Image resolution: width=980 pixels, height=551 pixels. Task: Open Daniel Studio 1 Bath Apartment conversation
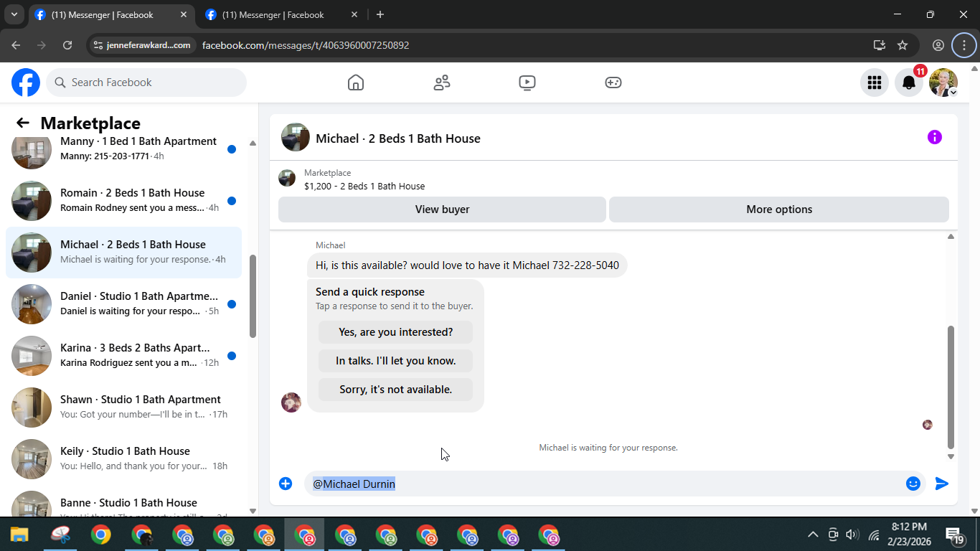pyautogui.click(x=123, y=304)
